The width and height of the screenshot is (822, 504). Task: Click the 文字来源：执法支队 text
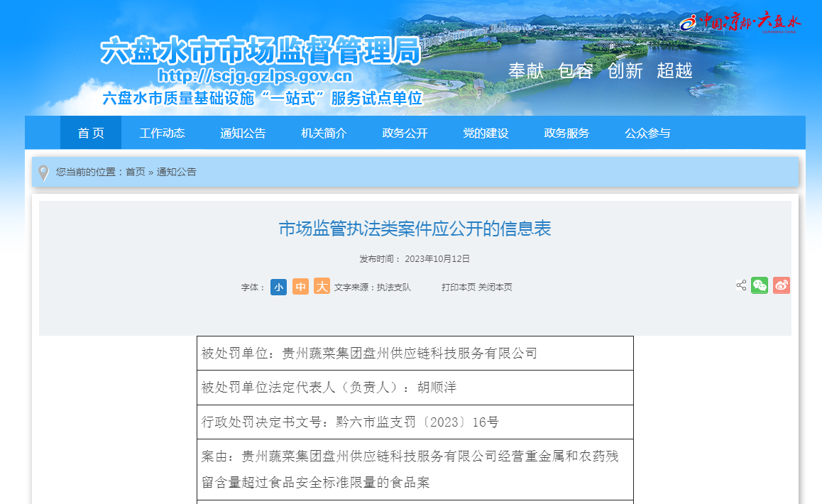pyautogui.click(x=373, y=287)
